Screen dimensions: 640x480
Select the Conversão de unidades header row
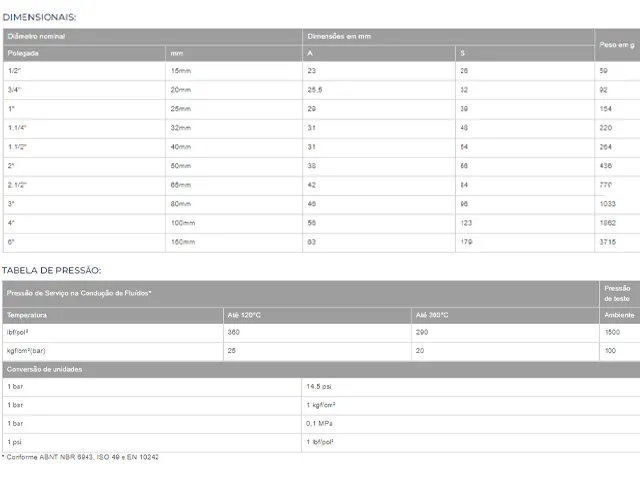point(321,369)
